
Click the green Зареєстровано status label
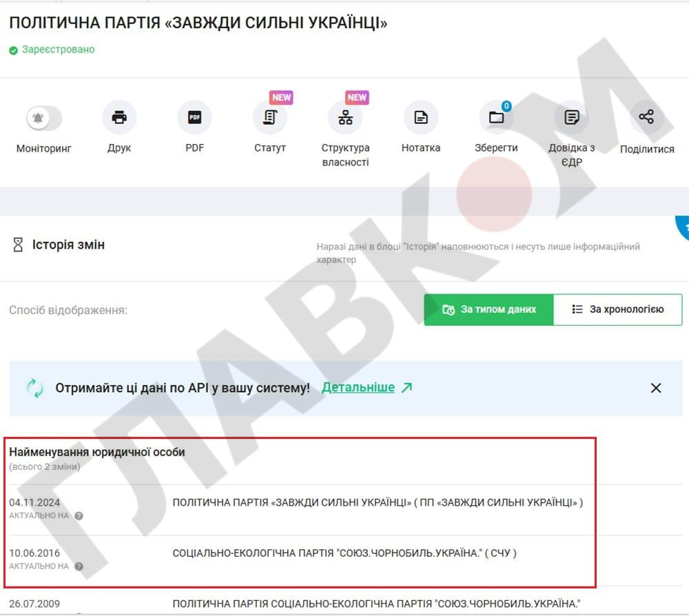coord(58,50)
